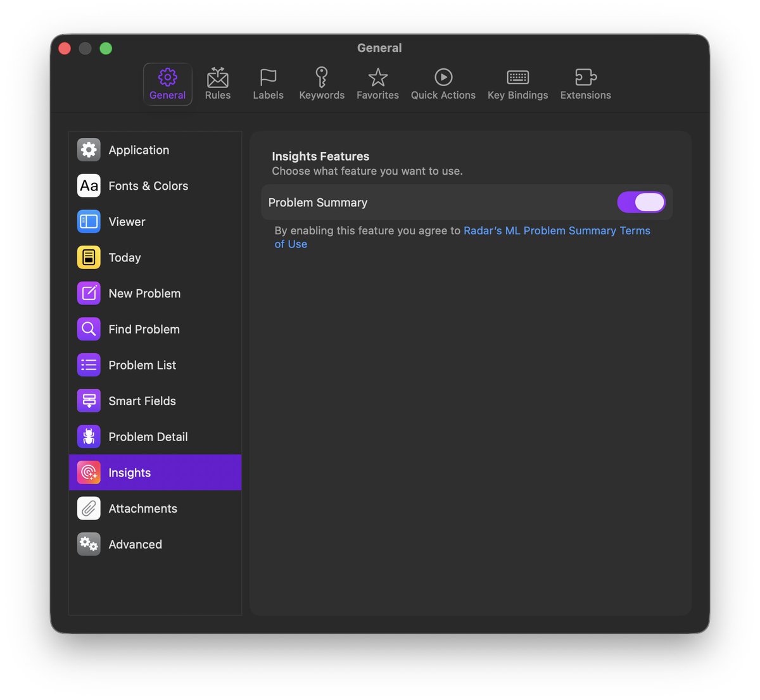Click the Viewer sidebar icon

pyautogui.click(x=89, y=222)
